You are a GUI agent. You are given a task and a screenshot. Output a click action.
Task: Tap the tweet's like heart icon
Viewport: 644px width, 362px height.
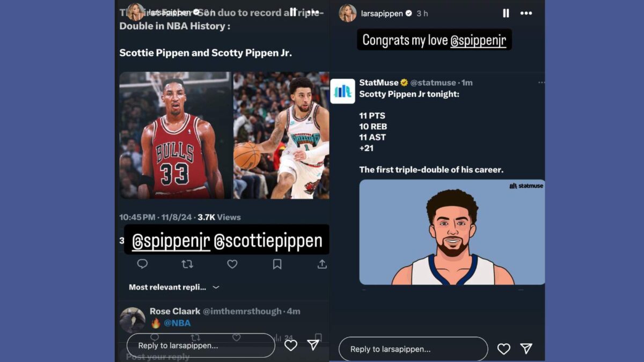tap(232, 264)
